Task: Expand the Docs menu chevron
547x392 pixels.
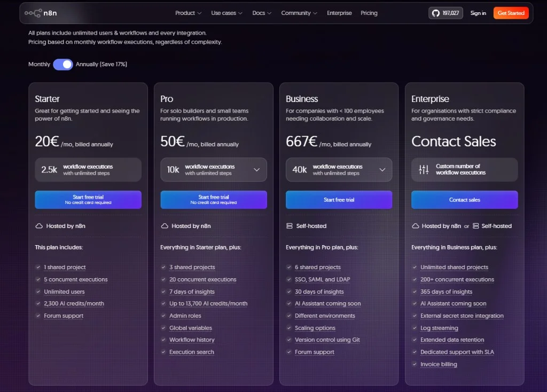Action: coord(269,13)
